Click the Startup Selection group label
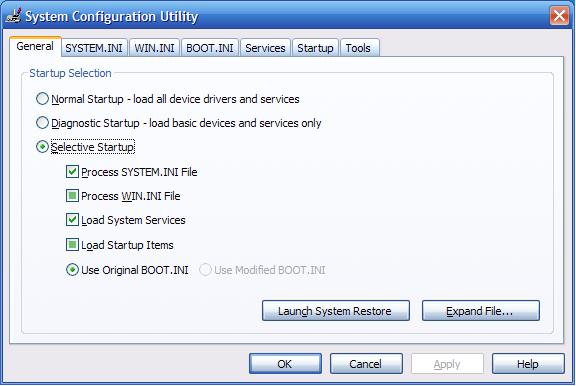This screenshot has width=576, height=386. pyautogui.click(x=70, y=73)
